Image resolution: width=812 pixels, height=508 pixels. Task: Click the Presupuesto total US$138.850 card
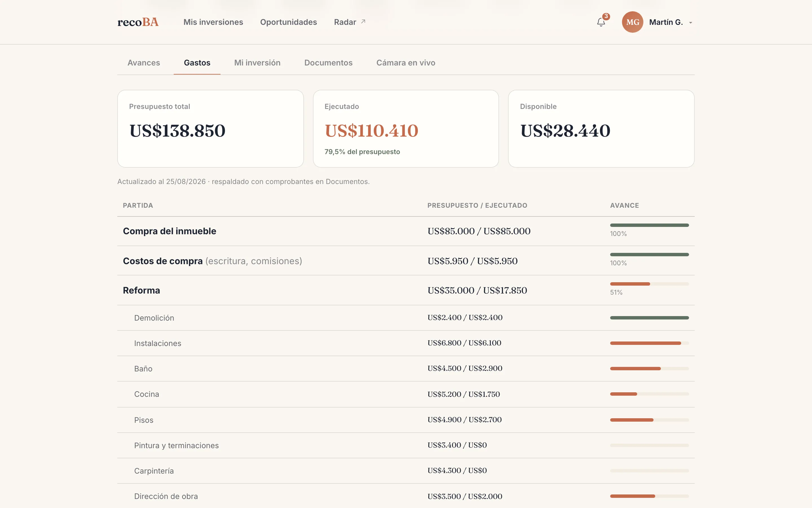[210, 129]
